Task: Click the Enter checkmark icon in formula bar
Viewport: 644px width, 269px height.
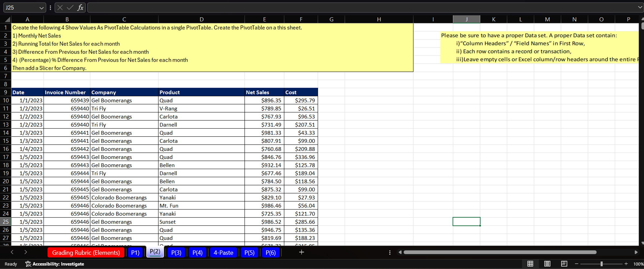Action: click(70, 8)
